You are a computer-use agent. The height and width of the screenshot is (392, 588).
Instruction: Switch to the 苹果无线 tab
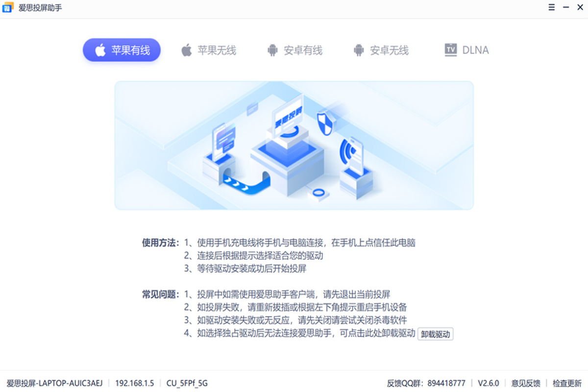208,50
